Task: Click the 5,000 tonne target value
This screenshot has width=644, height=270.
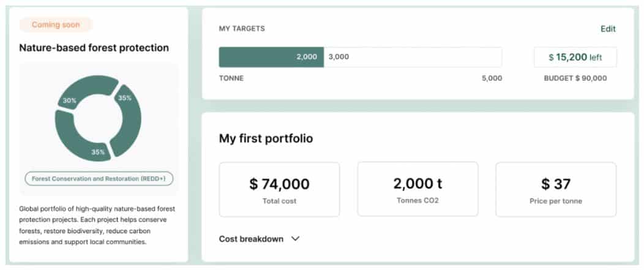Action: pyautogui.click(x=492, y=78)
